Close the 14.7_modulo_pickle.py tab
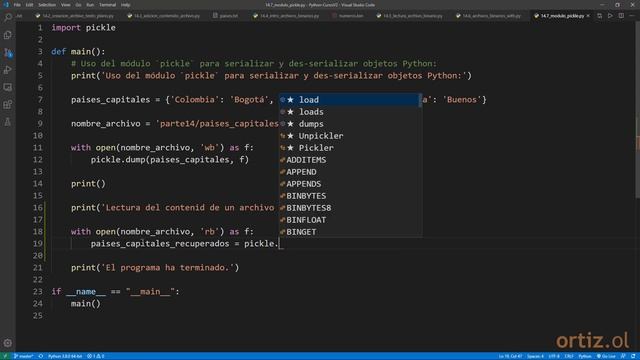This screenshot has height=360, width=640. [x=588, y=16]
